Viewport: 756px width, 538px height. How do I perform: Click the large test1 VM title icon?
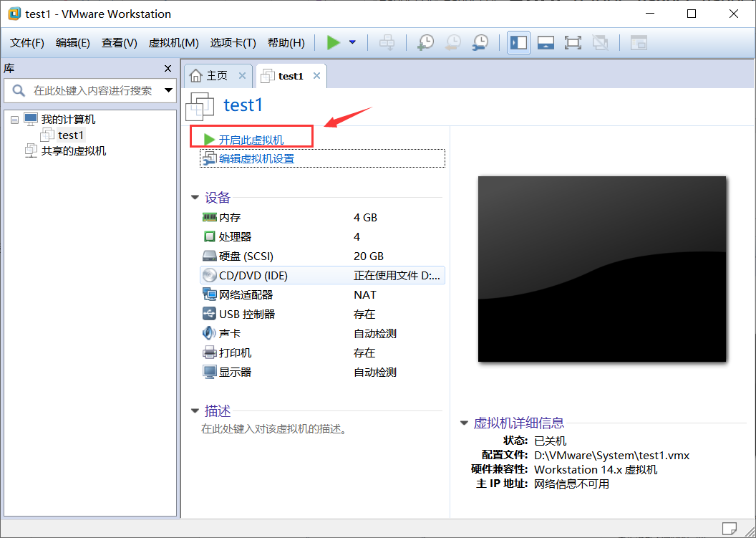(x=200, y=106)
